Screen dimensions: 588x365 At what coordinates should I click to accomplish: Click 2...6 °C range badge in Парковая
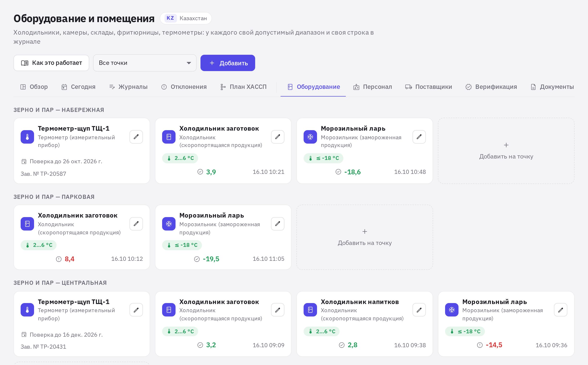click(x=39, y=245)
